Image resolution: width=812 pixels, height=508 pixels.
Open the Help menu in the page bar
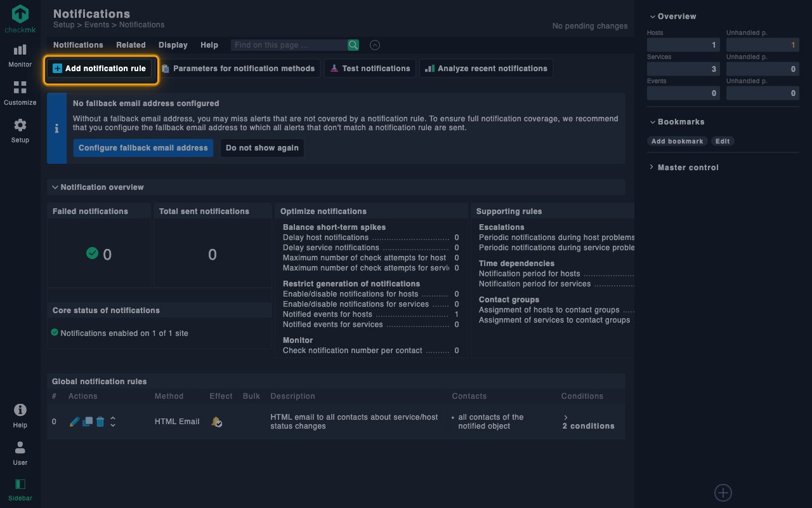tap(209, 45)
